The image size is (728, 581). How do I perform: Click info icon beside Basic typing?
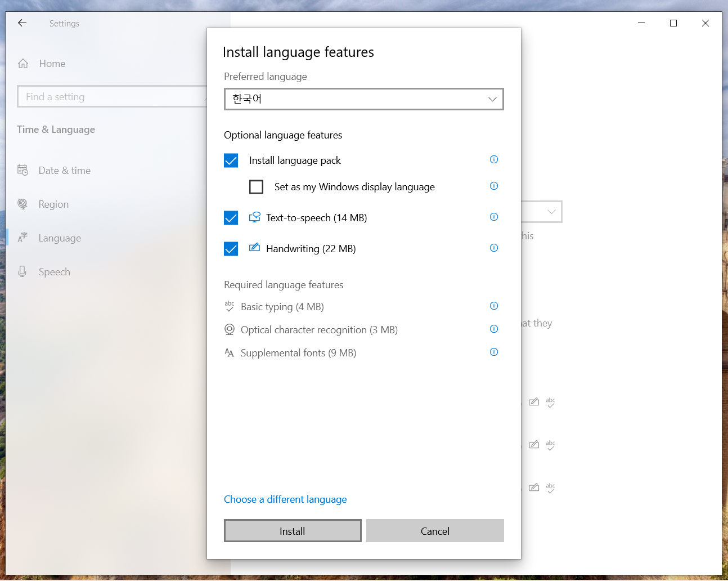coord(494,306)
